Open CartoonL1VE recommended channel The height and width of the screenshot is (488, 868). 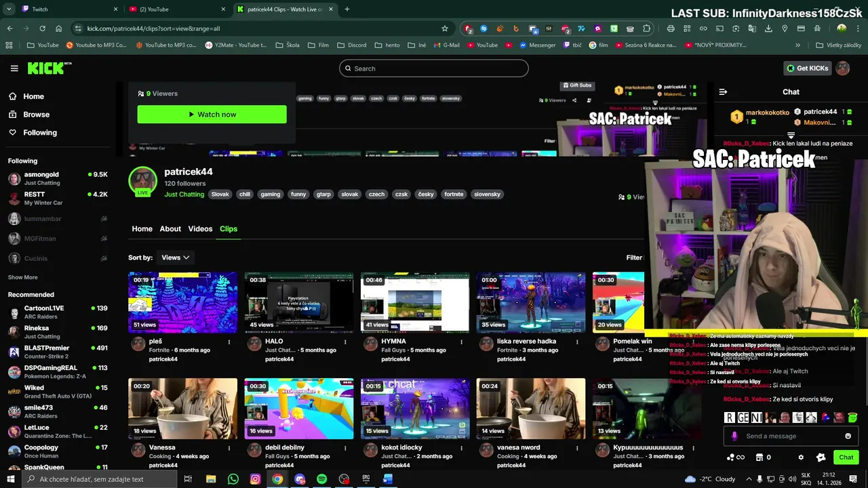[58, 312]
